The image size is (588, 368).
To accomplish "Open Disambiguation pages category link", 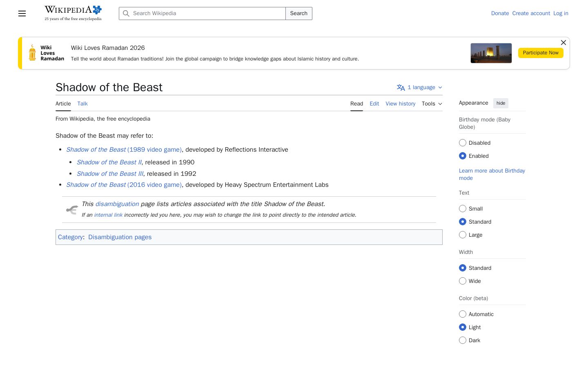I will tap(120, 237).
